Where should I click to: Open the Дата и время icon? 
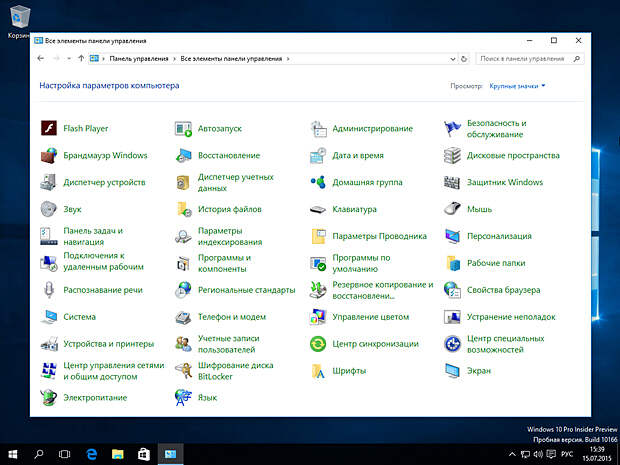coord(318,155)
